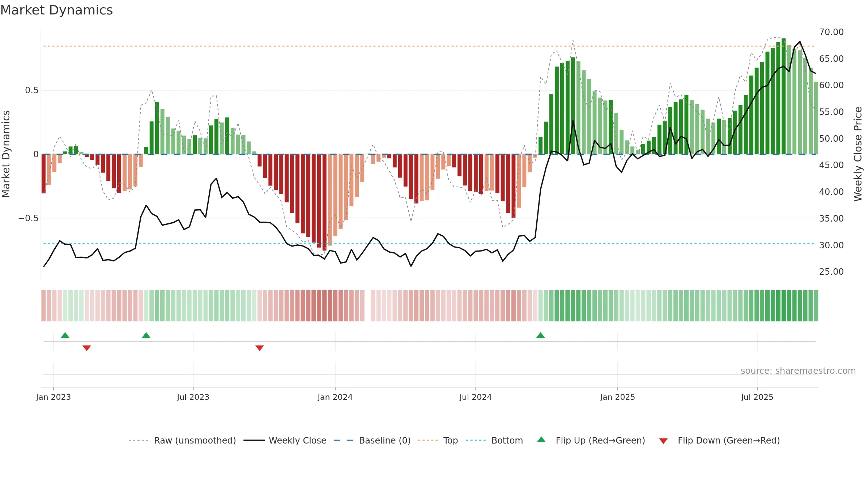868x488 pixels.
Task: Click the first flip-up marker near Jan 2023
Action: tap(65, 335)
